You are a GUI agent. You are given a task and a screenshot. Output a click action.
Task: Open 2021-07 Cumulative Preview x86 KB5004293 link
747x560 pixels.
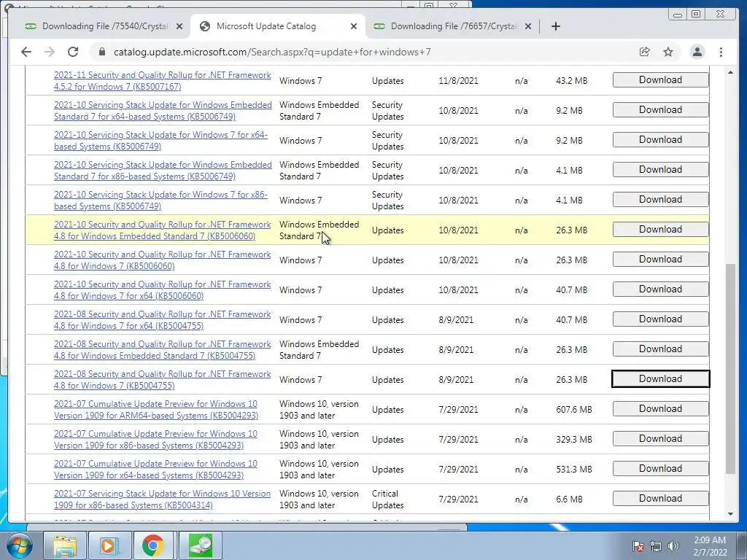156,440
